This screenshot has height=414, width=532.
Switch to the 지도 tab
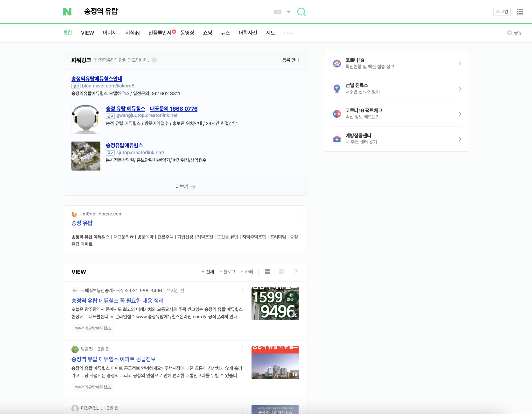(270, 33)
